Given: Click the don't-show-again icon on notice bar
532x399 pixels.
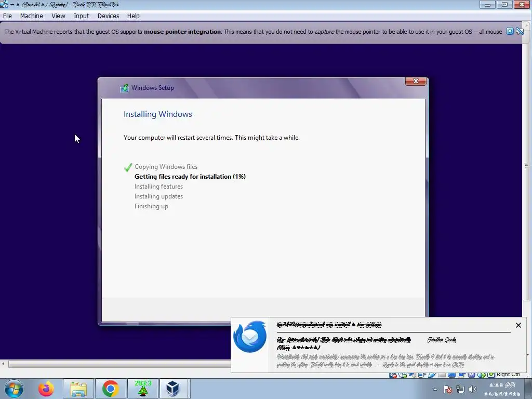Looking at the screenshot, I should [x=520, y=31].
